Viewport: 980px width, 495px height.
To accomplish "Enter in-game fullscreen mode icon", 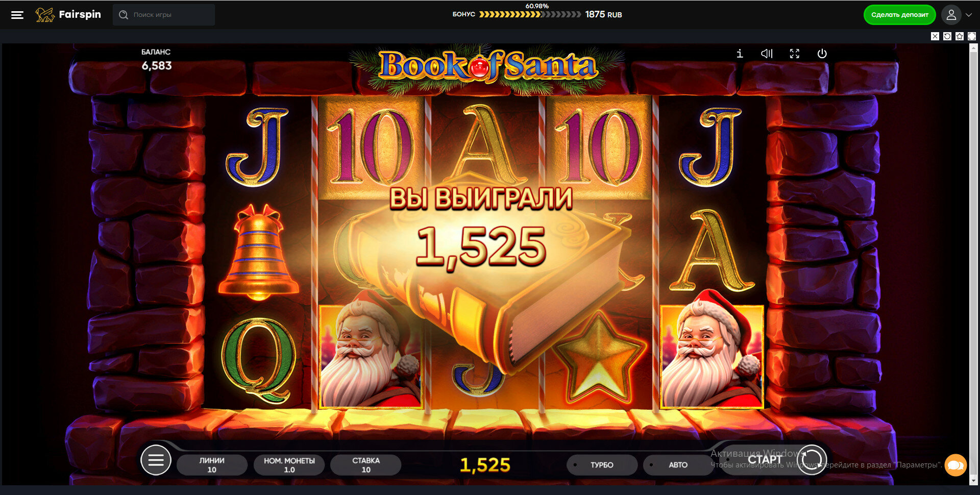I will 794,54.
